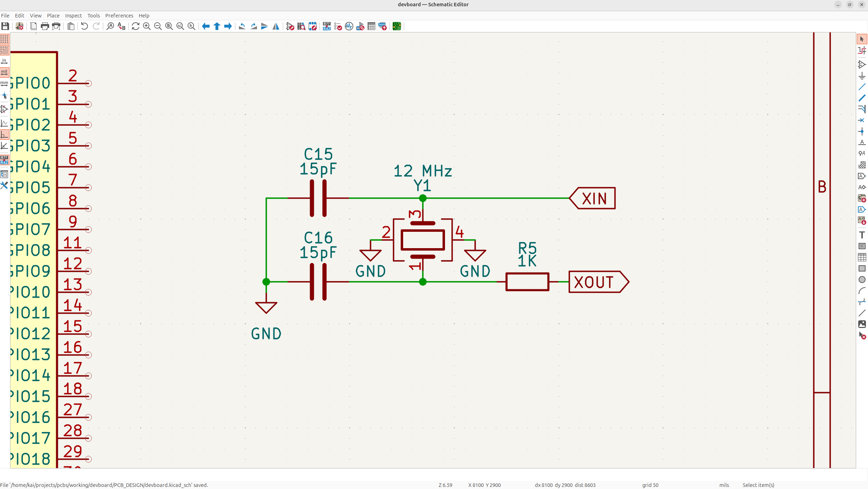Viewport: 868px width, 489px height.
Task: Select the Add Wire tool
Action: [x=862, y=87]
